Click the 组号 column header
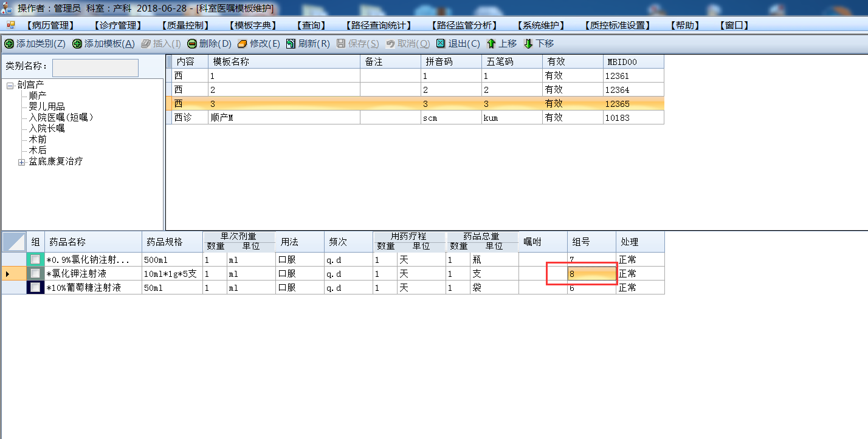The image size is (868, 439). pyautogui.click(x=591, y=242)
